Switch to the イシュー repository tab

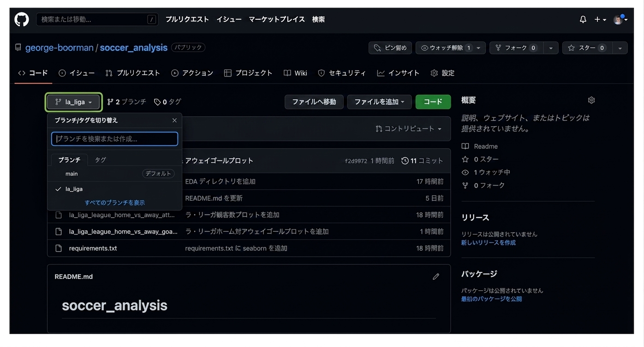[x=77, y=73]
